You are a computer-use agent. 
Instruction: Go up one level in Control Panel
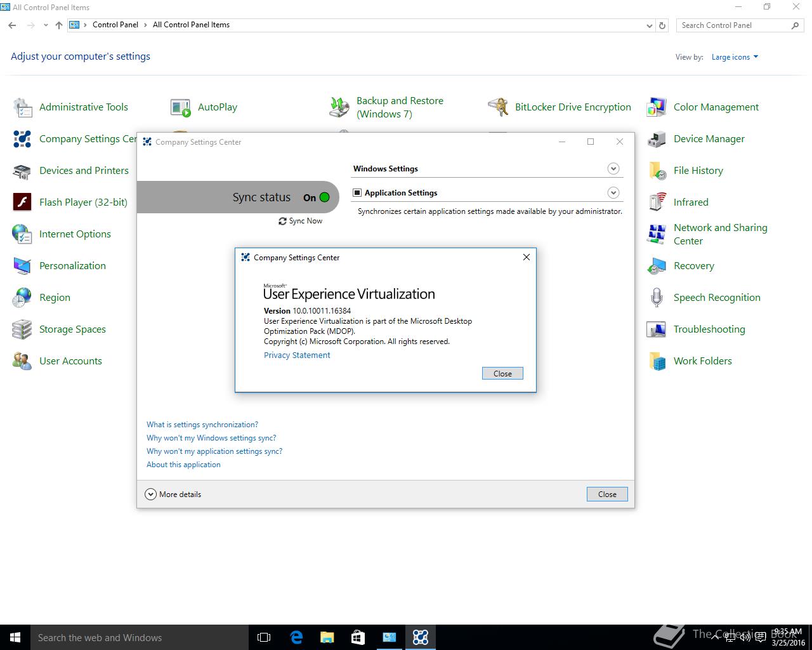pyautogui.click(x=59, y=25)
